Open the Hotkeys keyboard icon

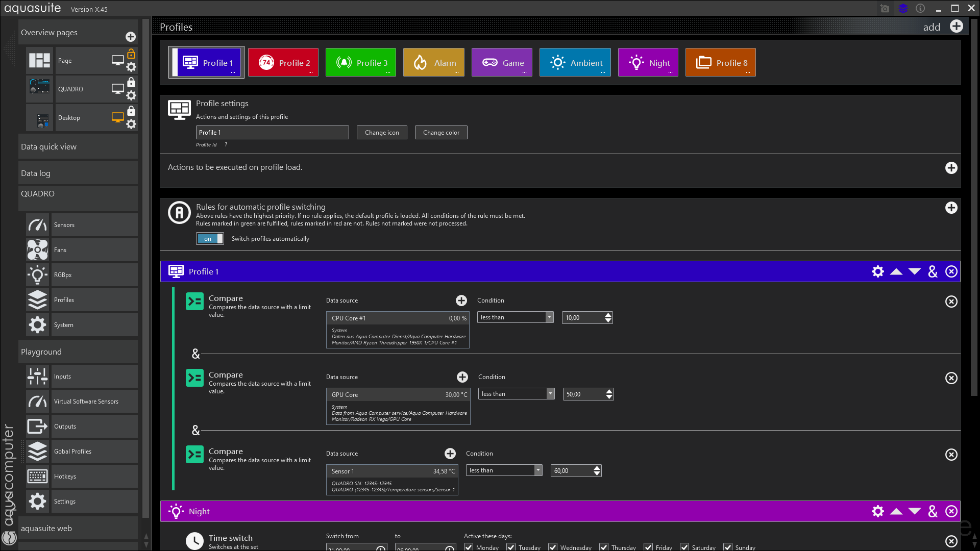click(38, 477)
